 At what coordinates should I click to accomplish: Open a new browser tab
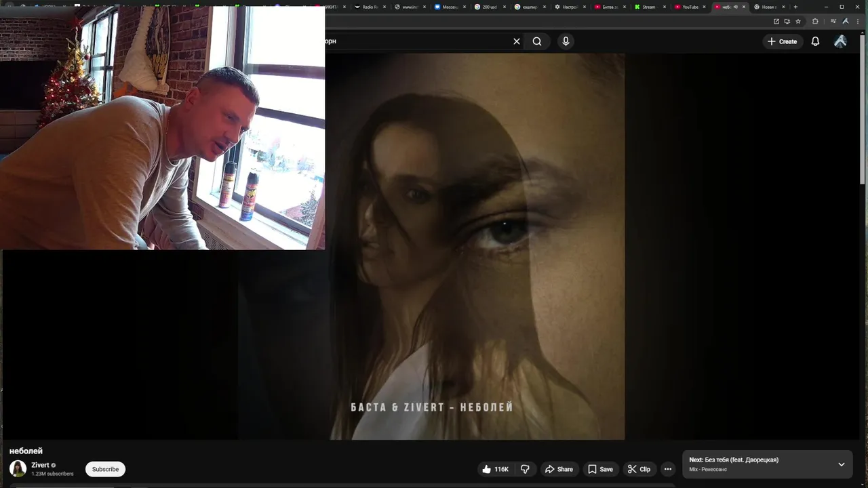795,7
